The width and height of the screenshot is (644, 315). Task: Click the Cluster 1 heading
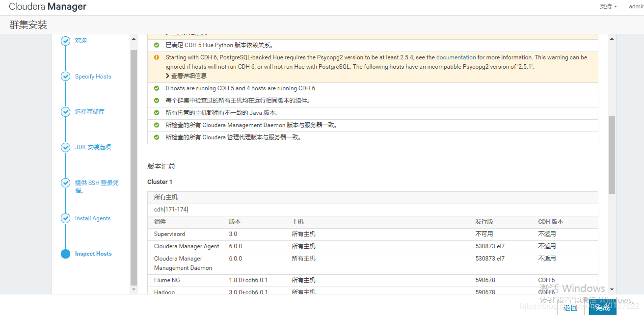pos(160,182)
